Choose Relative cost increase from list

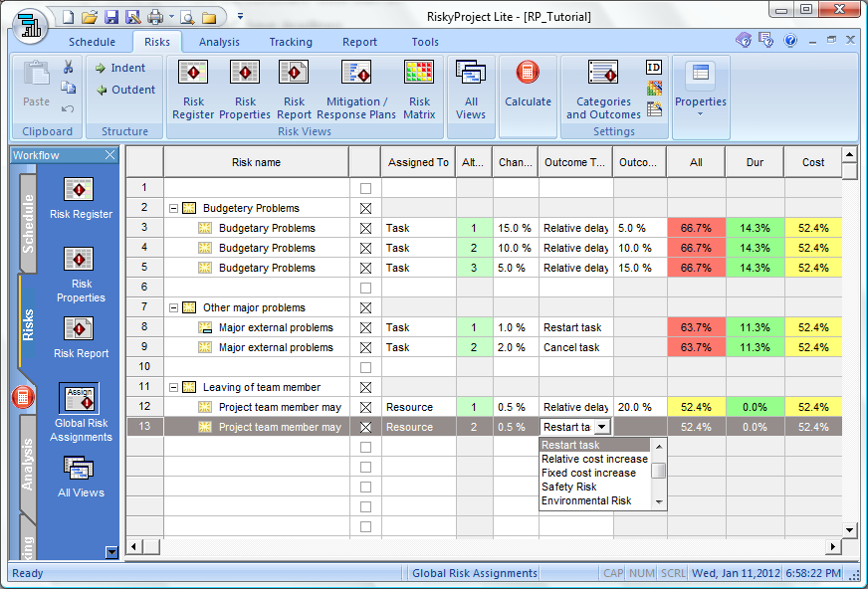[x=594, y=459]
